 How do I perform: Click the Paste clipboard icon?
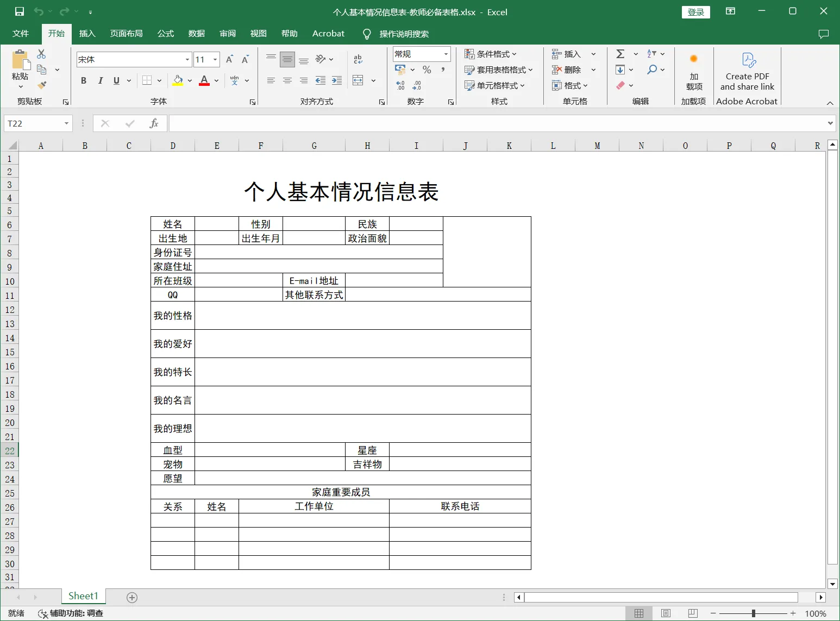click(20, 59)
